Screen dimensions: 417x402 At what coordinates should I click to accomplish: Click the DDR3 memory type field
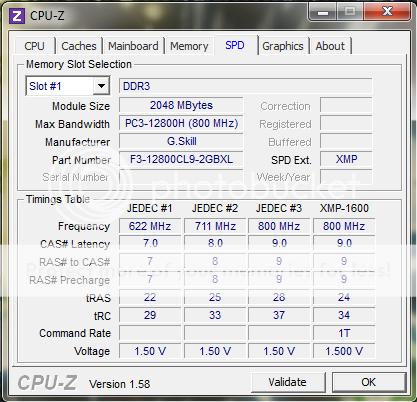click(246, 86)
